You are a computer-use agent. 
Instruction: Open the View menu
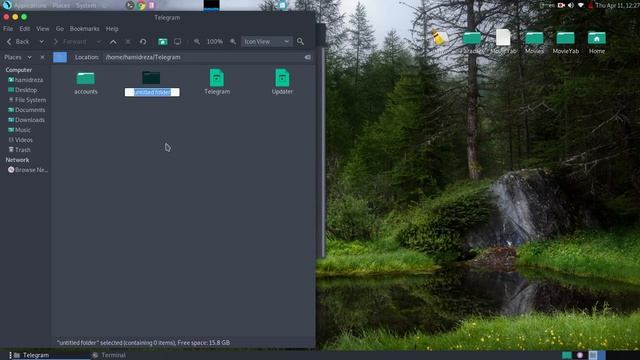pos(42,29)
